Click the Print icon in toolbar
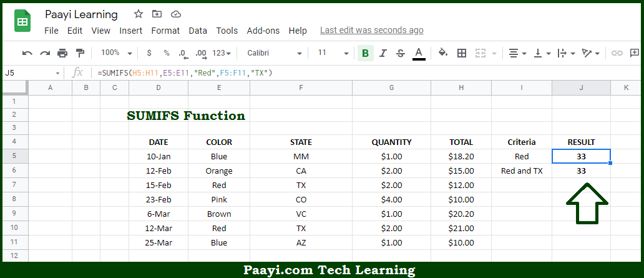Viewport: 644px width, 278px height. (x=62, y=53)
